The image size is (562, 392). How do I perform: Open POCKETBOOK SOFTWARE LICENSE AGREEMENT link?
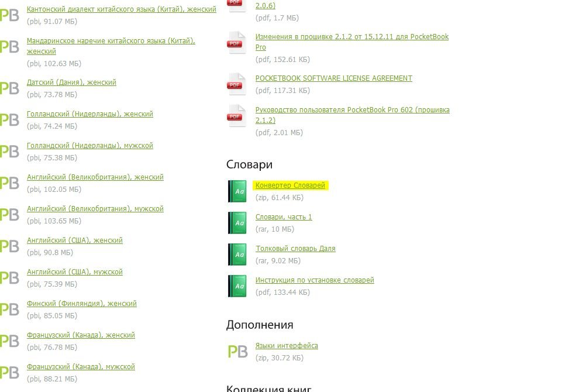click(334, 78)
